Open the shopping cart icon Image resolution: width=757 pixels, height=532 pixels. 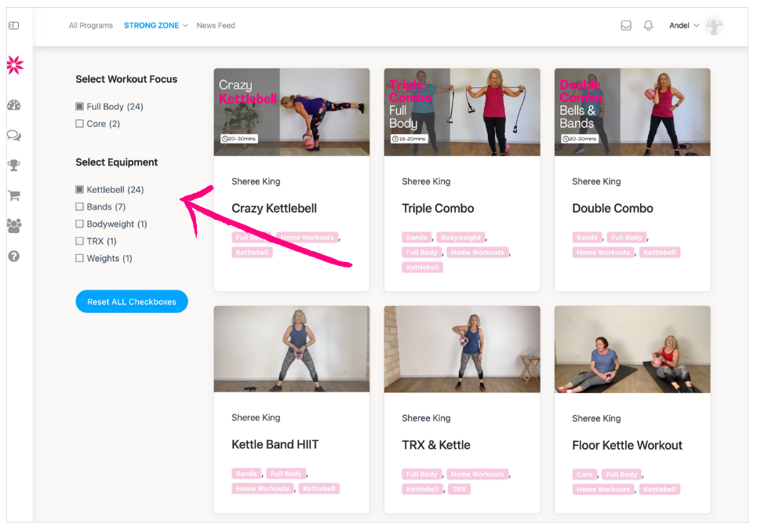click(13, 195)
